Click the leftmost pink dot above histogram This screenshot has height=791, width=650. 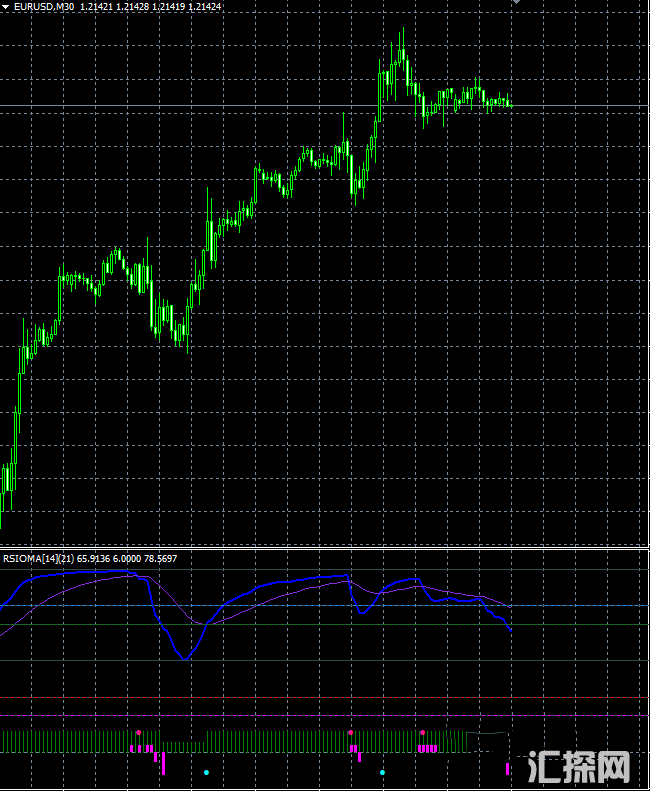click(x=138, y=733)
